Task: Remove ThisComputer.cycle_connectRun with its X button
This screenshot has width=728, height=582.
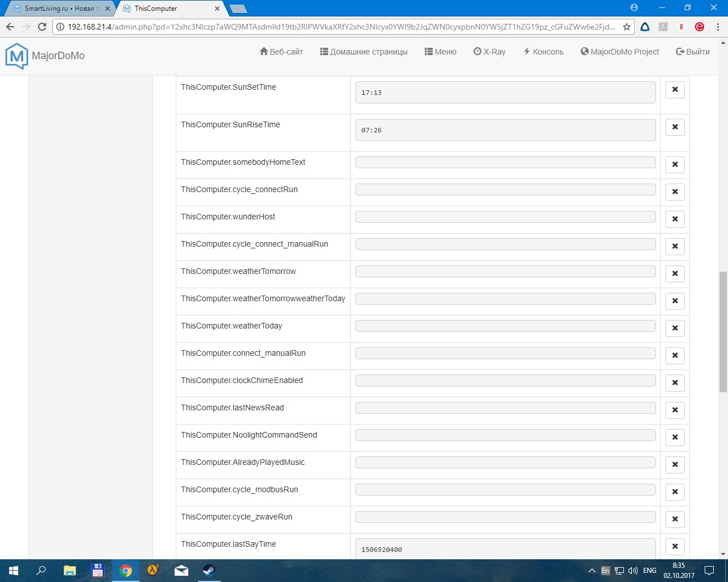Action: point(675,192)
